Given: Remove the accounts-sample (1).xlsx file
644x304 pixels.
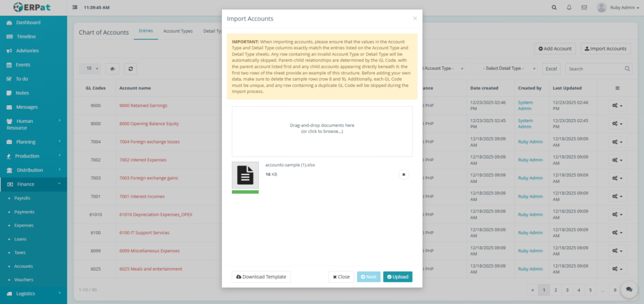Looking at the screenshot, I should tap(404, 174).
